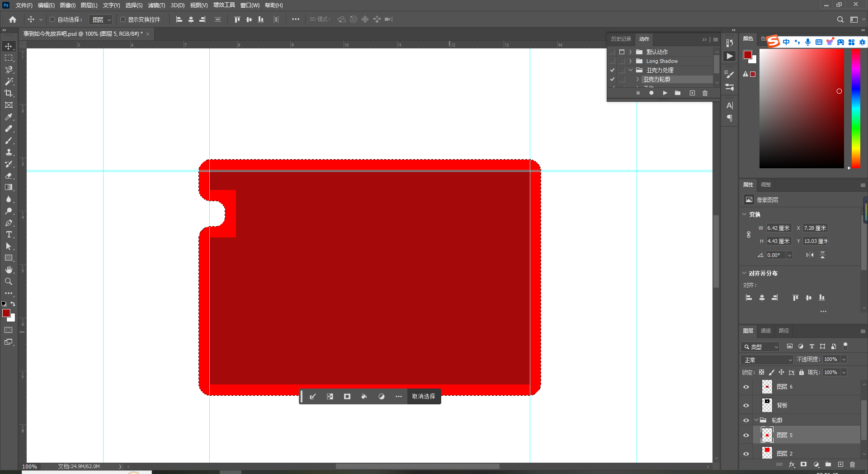Switch to the 路径 tab
Image resolution: width=868 pixels, height=474 pixels.
783,331
